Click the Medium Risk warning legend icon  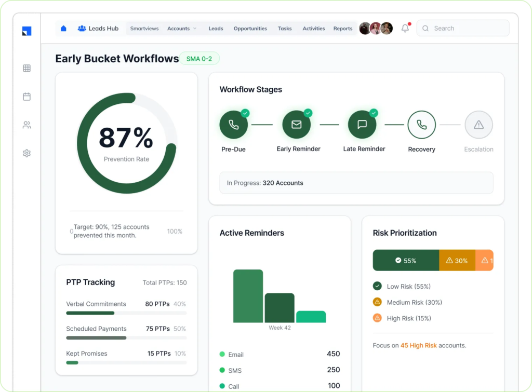[x=377, y=302]
